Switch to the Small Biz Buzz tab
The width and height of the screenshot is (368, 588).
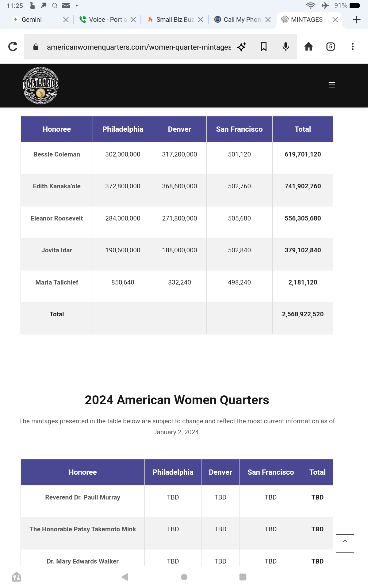(172, 20)
